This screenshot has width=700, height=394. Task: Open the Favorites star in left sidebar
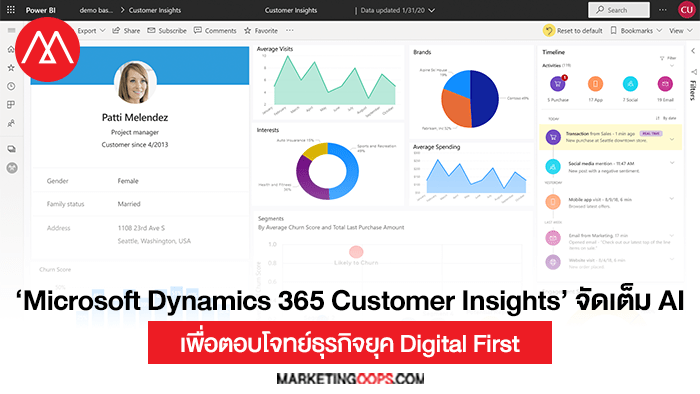(x=11, y=68)
